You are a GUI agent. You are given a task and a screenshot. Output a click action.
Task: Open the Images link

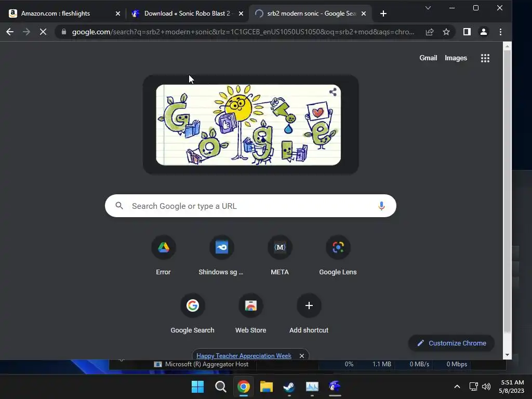coord(456,58)
